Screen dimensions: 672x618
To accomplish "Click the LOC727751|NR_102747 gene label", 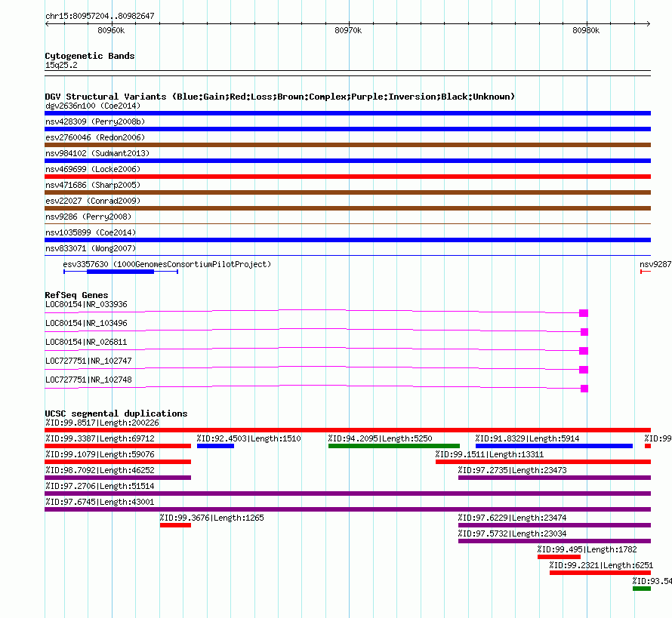I will click(88, 361).
